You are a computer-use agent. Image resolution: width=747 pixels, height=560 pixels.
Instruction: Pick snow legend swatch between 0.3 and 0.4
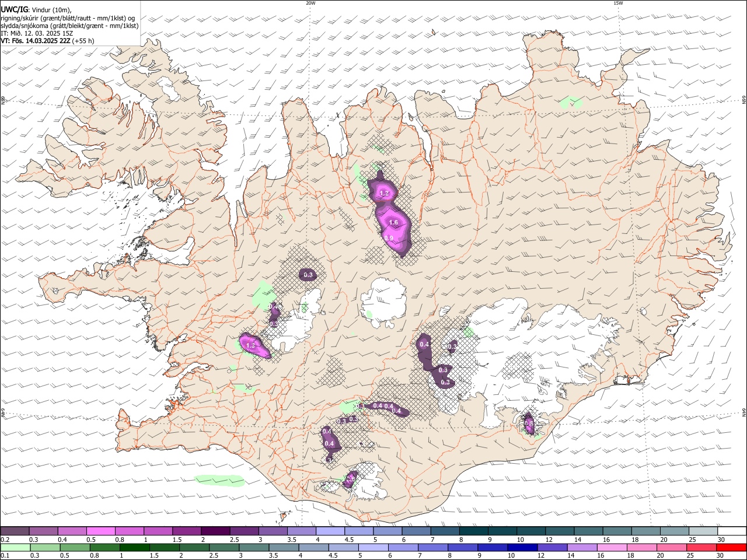point(43,531)
